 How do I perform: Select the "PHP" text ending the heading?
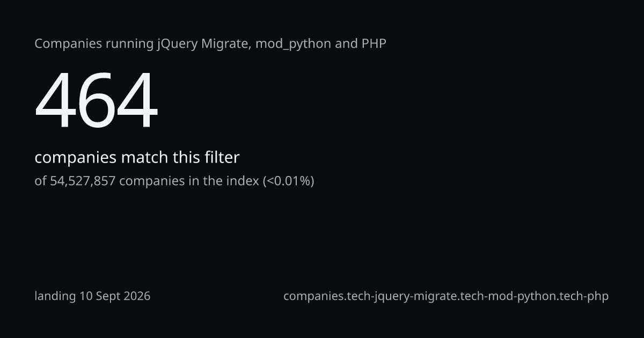coord(374,43)
